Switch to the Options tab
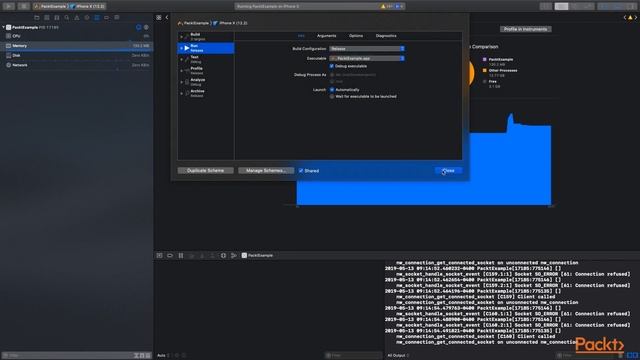The height and width of the screenshot is (360, 640). click(x=356, y=36)
